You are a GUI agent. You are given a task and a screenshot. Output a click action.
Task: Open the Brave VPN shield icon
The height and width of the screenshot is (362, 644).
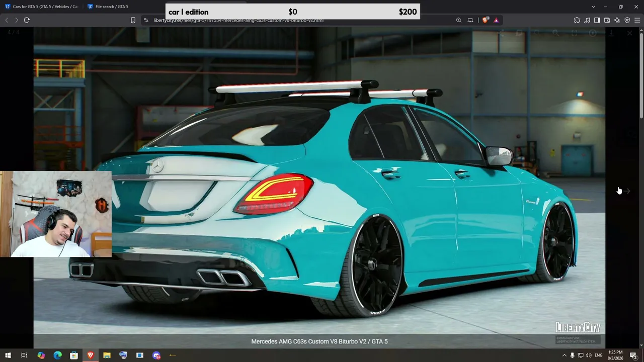tap(627, 20)
